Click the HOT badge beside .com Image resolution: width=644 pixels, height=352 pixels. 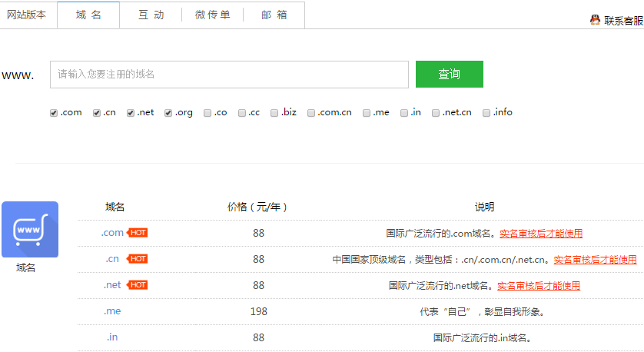pyautogui.click(x=138, y=233)
